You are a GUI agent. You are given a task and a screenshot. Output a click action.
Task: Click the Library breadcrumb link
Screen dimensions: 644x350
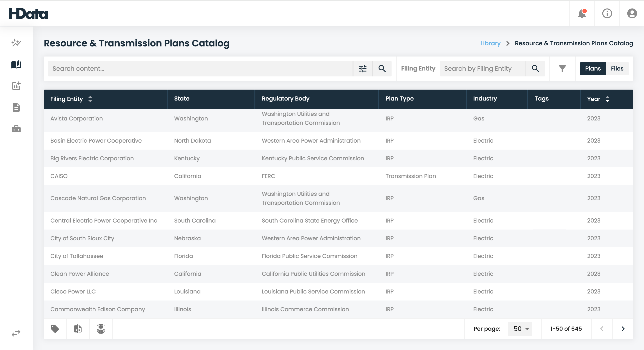pyautogui.click(x=490, y=43)
